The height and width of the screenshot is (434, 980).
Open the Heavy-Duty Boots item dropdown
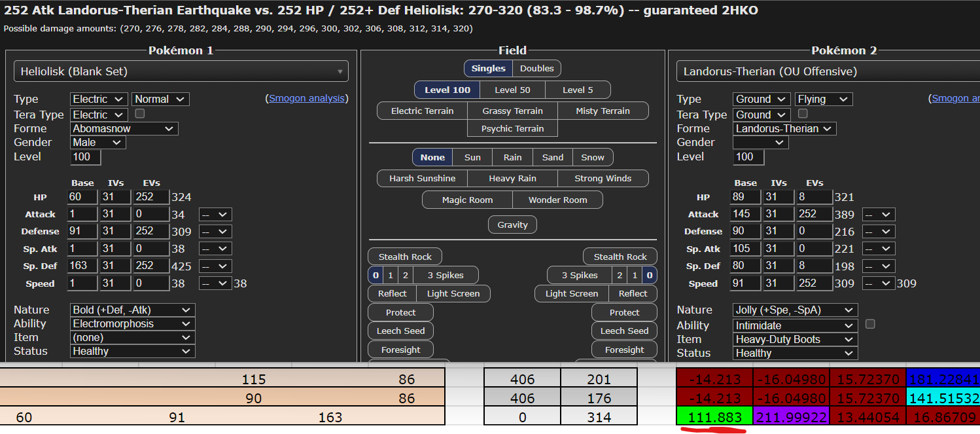[796, 339]
